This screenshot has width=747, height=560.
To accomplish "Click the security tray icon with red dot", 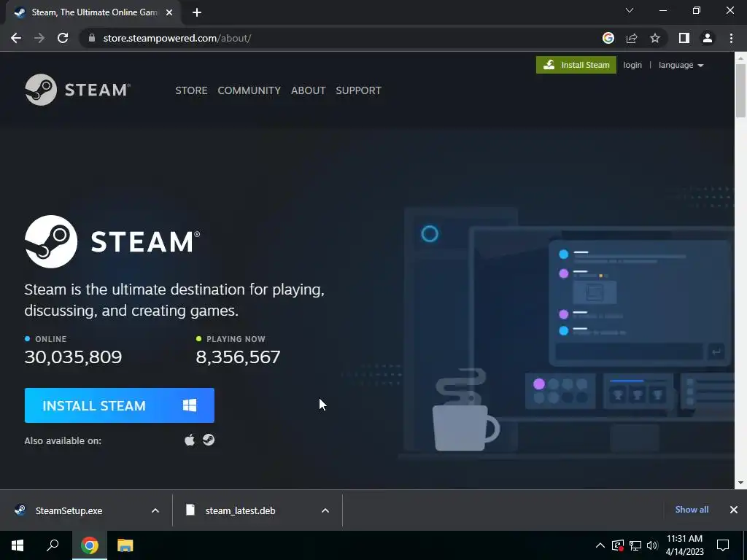I will (x=618, y=545).
